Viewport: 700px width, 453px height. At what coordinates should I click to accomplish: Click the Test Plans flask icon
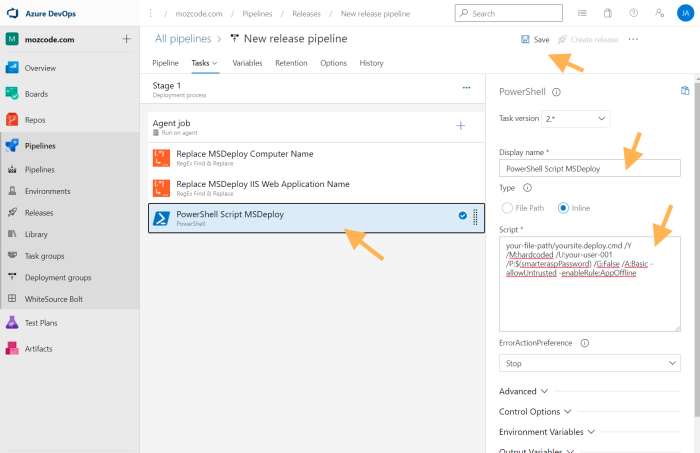point(12,323)
